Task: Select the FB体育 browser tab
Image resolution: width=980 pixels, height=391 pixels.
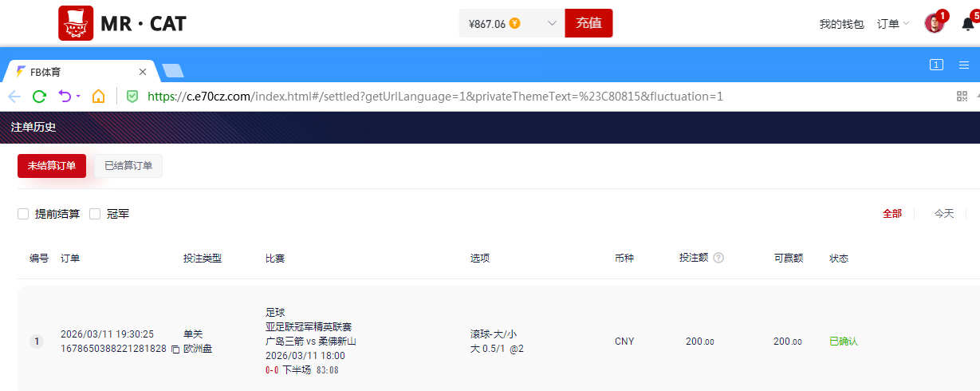Action: (x=81, y=71)
